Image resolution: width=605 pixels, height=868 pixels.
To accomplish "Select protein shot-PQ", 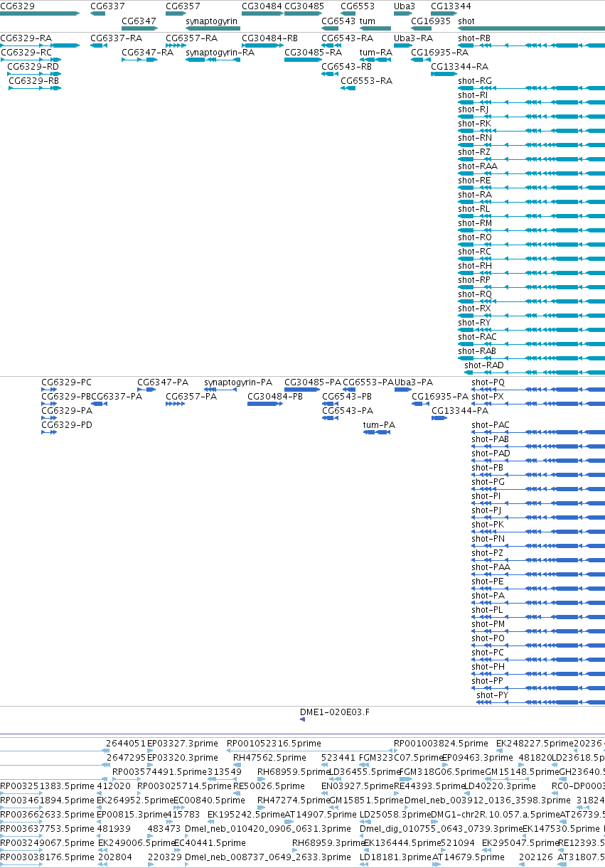I will click(x=488, y=382).
